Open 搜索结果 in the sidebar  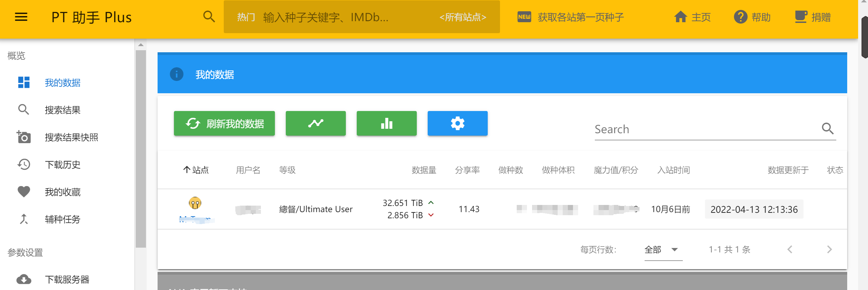point(63,110)
